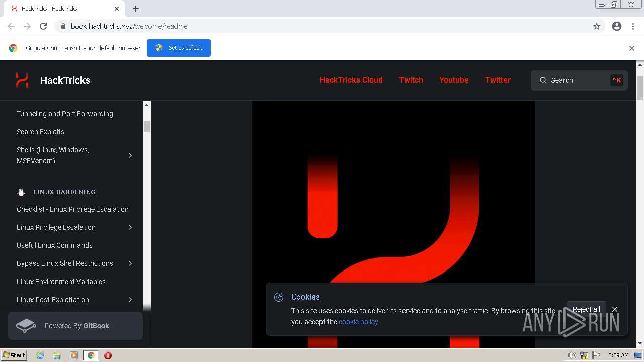644x362 pixels.
Task: Open Tunneling and Port Forwarding page
Action: [65, 114]
